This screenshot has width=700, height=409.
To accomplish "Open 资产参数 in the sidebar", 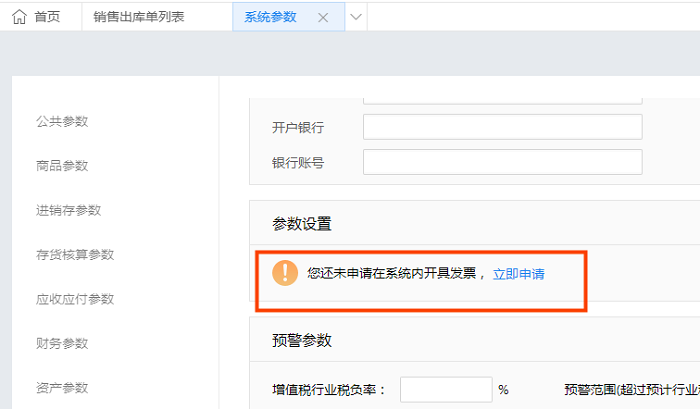I will click(62, 388).
